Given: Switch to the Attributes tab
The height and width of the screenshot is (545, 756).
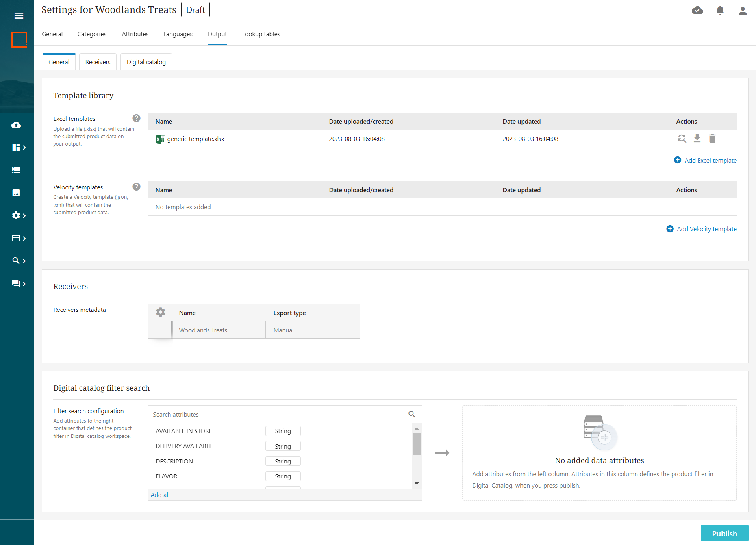Looking at the screenshot, I should pyautogui.click(x=135, y=34).
